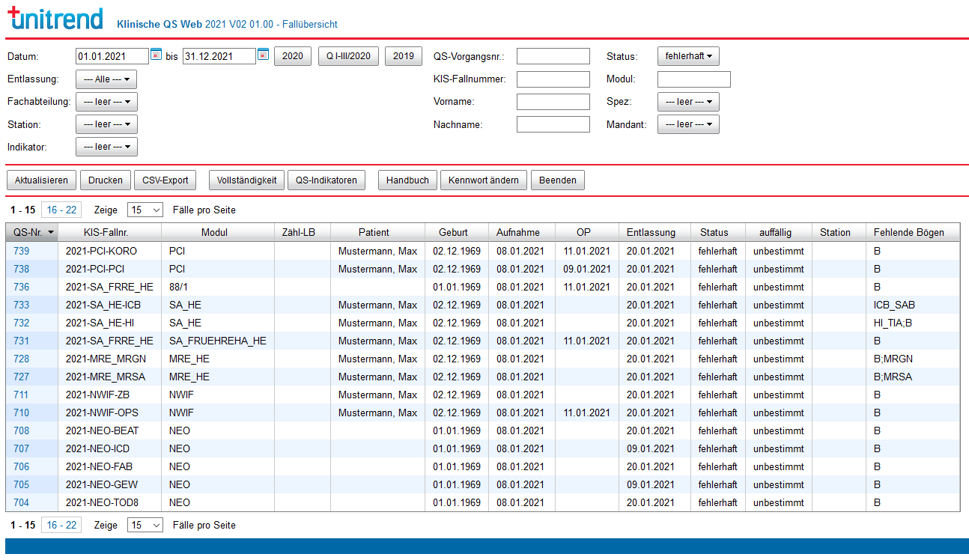Open the Fachabteilung dropdown

click(x=106, y=102)
